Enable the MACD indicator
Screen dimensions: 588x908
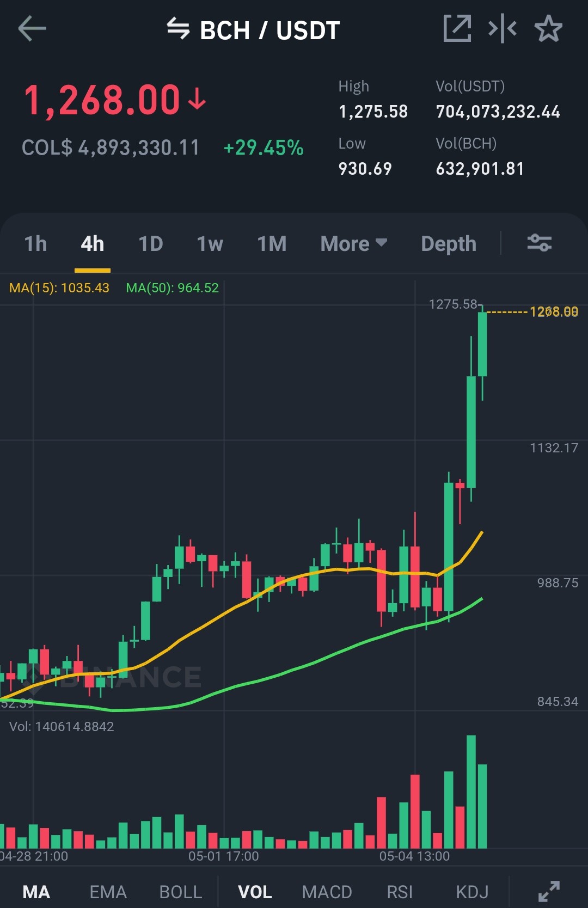coord(327,892)
